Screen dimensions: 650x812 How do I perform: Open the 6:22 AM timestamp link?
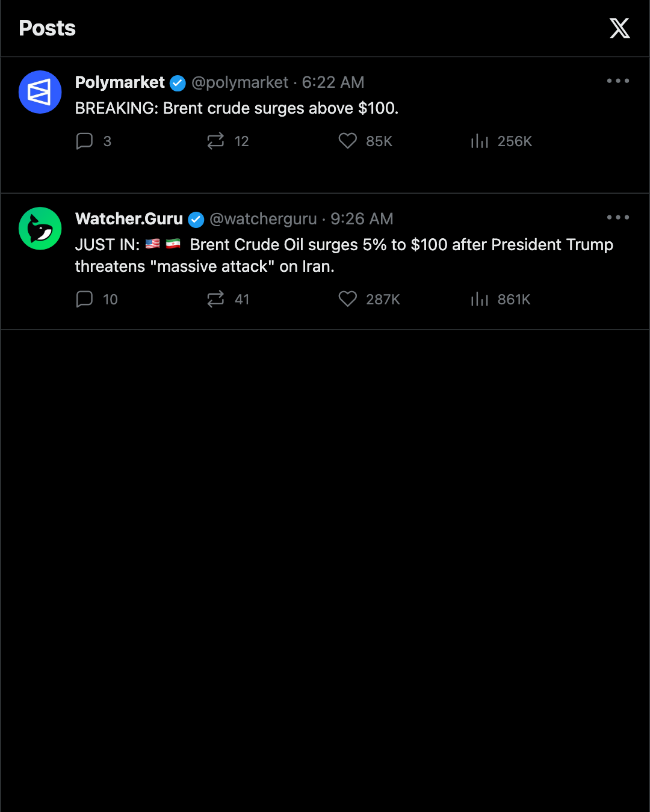333,82
